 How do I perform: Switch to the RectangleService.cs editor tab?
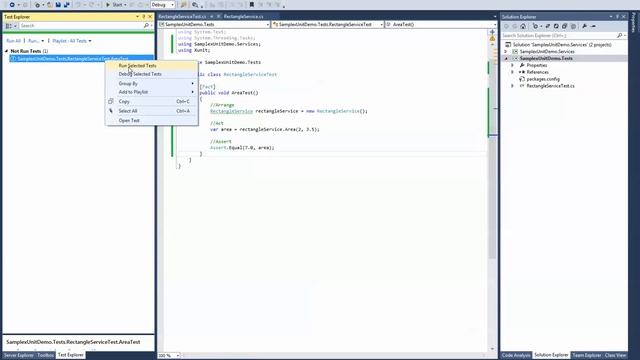click(x=243, y=17)
